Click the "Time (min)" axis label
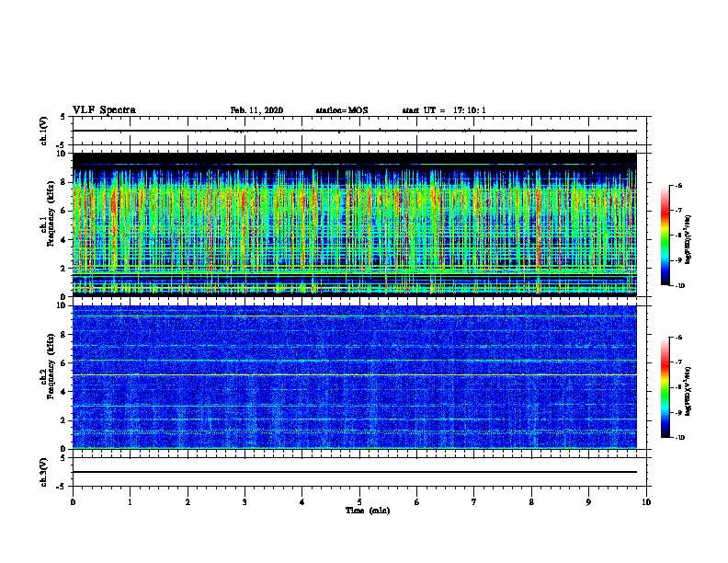728x563 pixels. point(368,511)
